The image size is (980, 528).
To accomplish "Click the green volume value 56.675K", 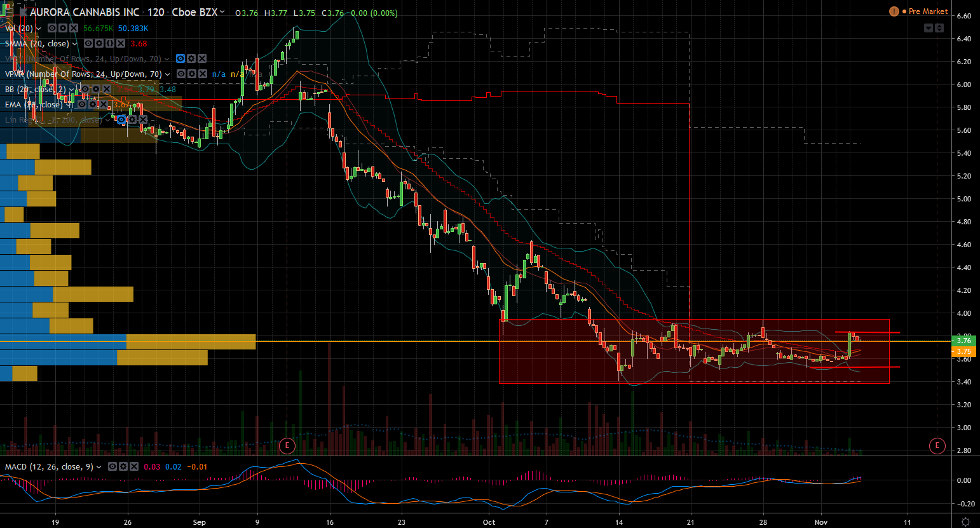I will 99,29.
